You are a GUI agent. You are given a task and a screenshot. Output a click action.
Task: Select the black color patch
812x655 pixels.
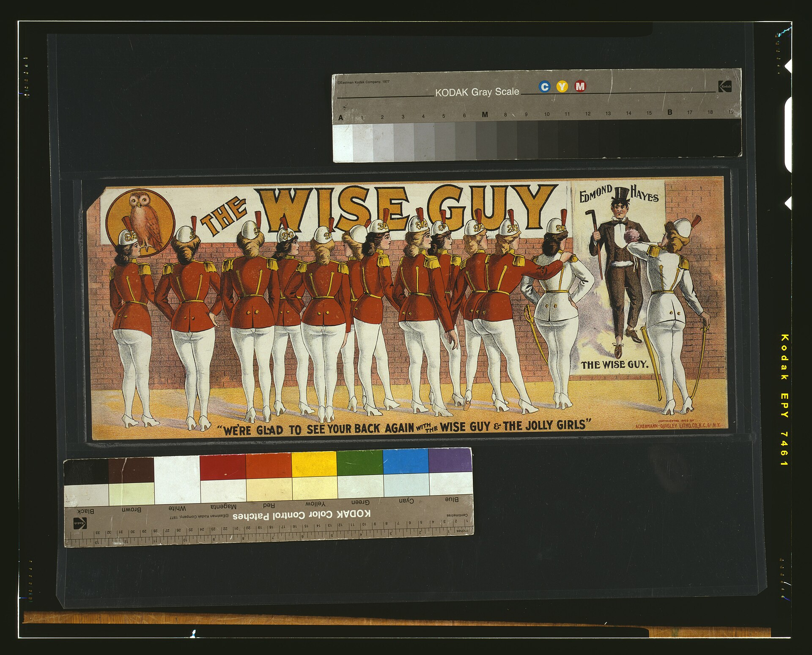[86, 472]
